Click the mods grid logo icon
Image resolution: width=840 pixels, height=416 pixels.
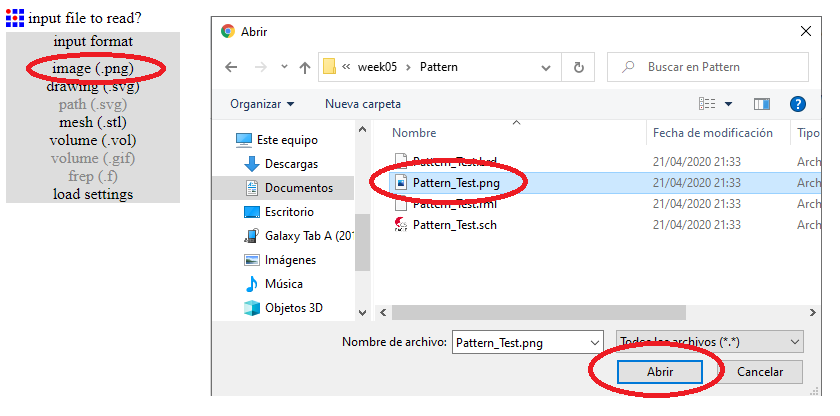click(15, 18)
